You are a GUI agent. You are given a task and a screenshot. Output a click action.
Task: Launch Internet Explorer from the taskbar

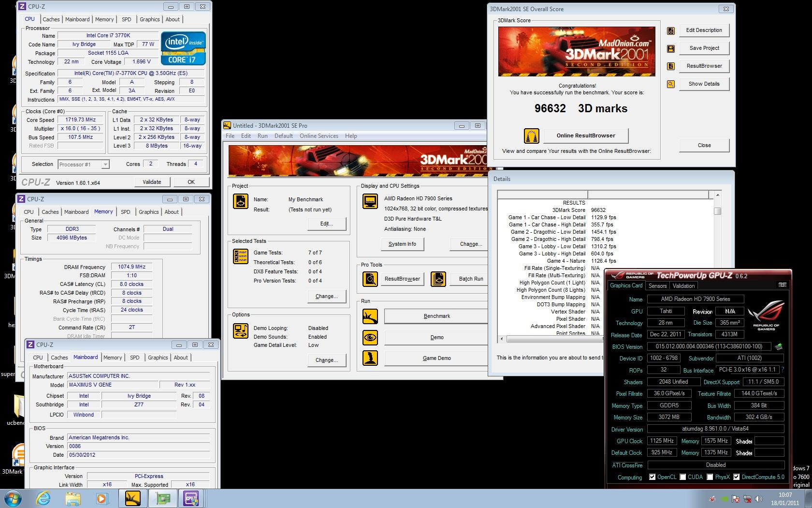43,498
